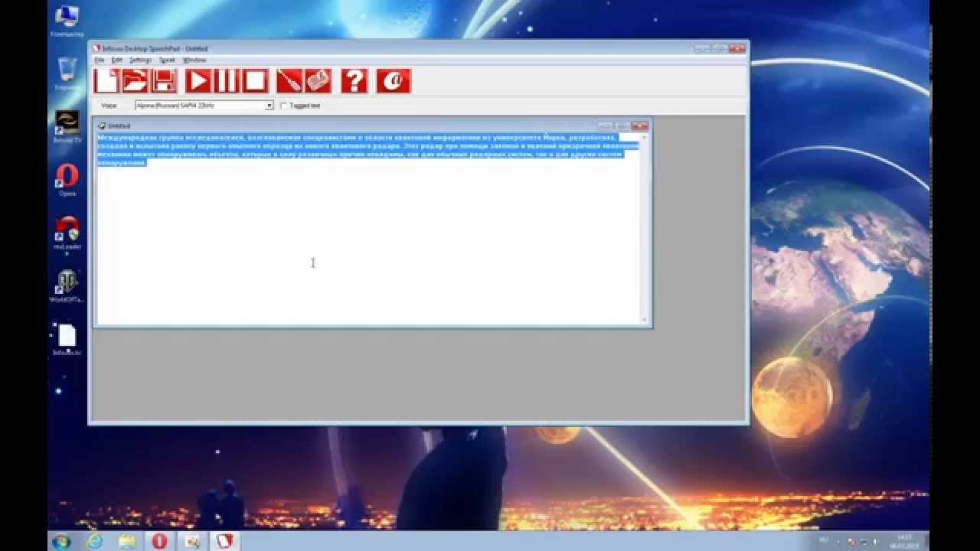Open the File menu
This screenshot has height=551, width=980.
99,60
